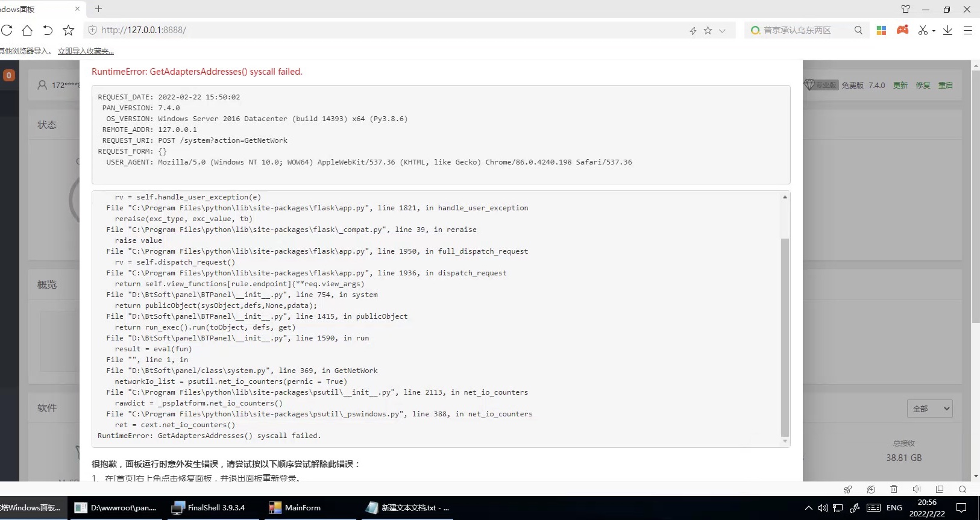The image size is (980, 520).
Task: Click the 重启 link in panel header
Action: [946, 86]
